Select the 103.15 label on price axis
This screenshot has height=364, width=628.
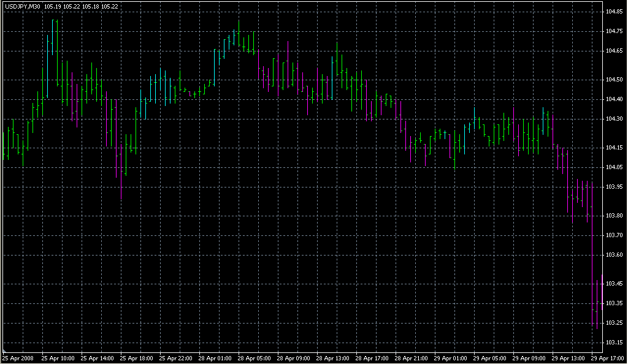[615, 342]
